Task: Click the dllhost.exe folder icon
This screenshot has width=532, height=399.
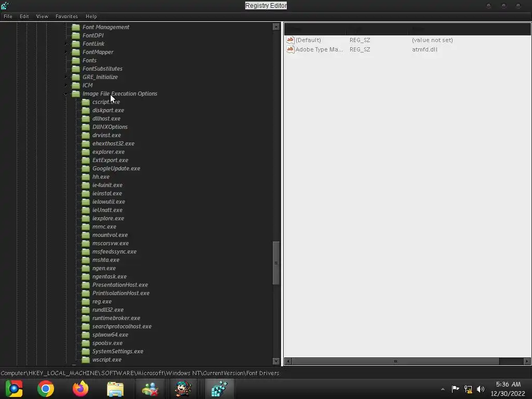Action: click(x=86, y=118)
